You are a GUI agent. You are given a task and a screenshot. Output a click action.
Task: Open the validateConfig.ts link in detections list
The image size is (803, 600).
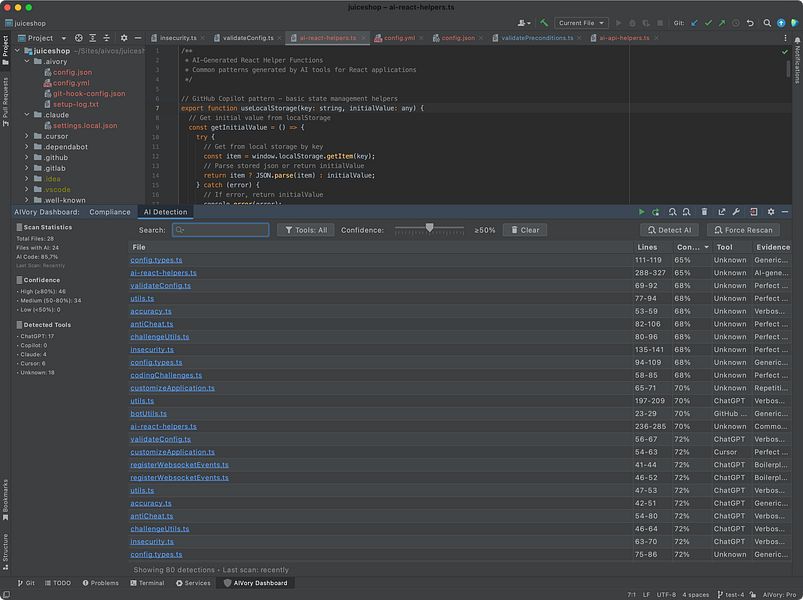[160, 286]
